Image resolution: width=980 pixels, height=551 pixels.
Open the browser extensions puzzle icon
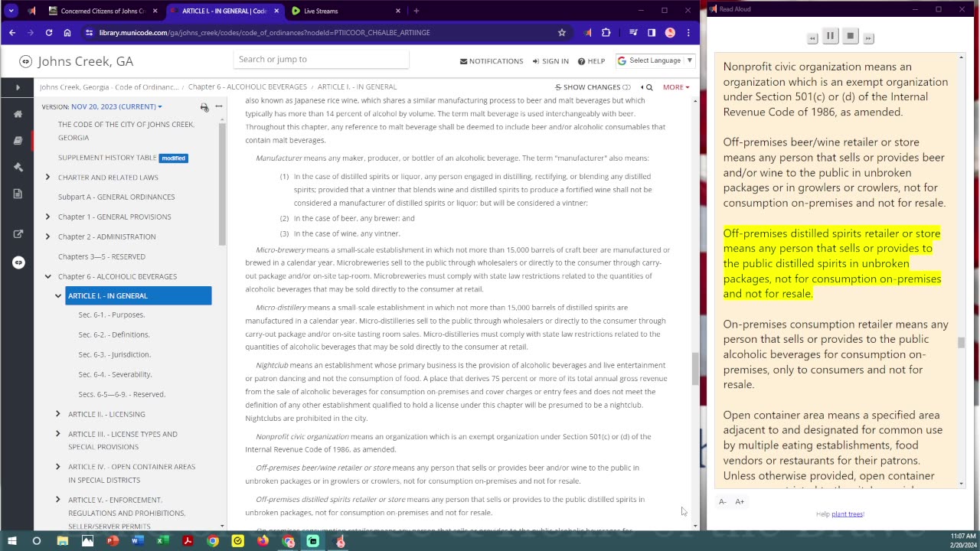(606, 33)
